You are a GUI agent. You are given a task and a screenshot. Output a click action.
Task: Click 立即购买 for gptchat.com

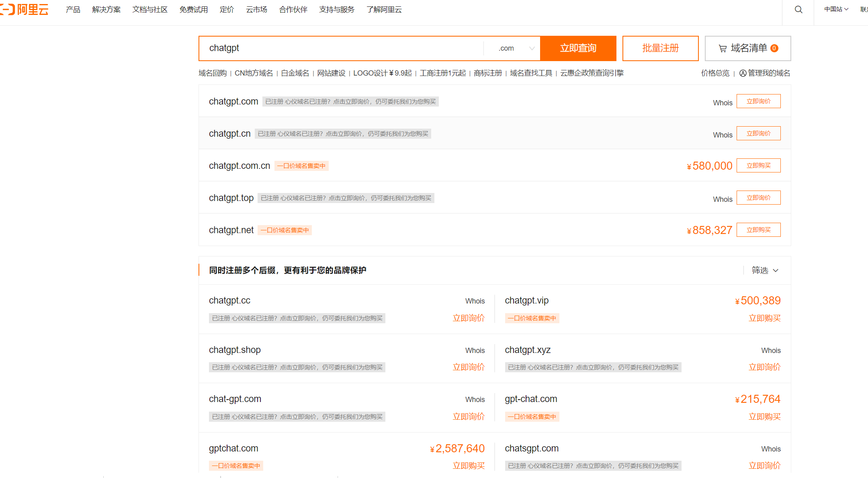[469, 466]
